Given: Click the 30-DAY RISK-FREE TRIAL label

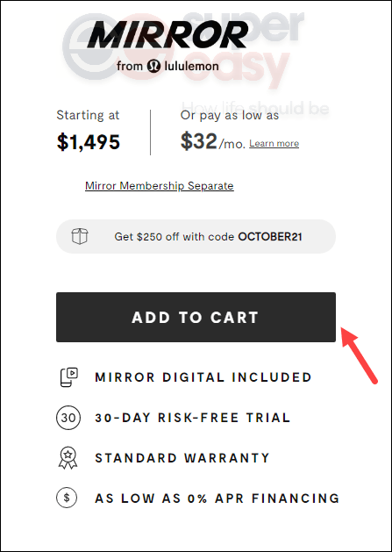Looking at the screenshot, I should (193, 418).
